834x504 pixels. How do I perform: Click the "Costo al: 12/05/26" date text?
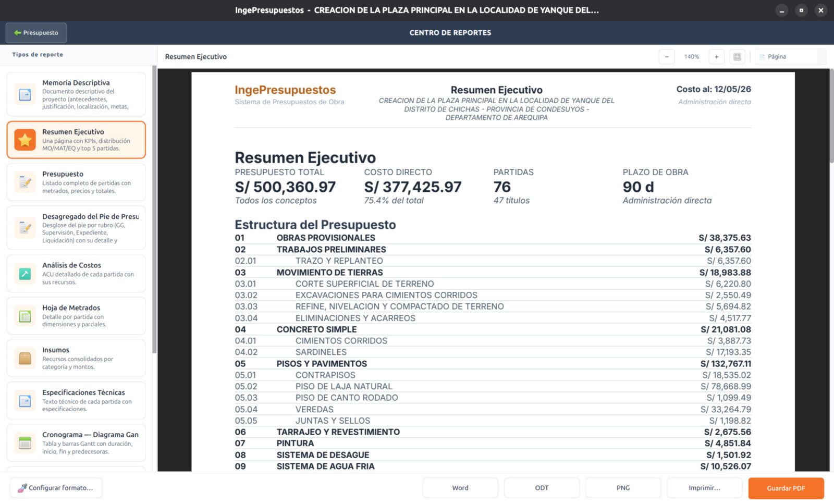(714, 90)
